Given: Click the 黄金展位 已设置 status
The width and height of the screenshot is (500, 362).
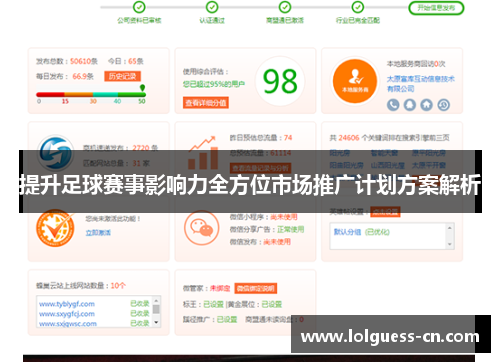Looking at the screenshot, I should (272, 304).
